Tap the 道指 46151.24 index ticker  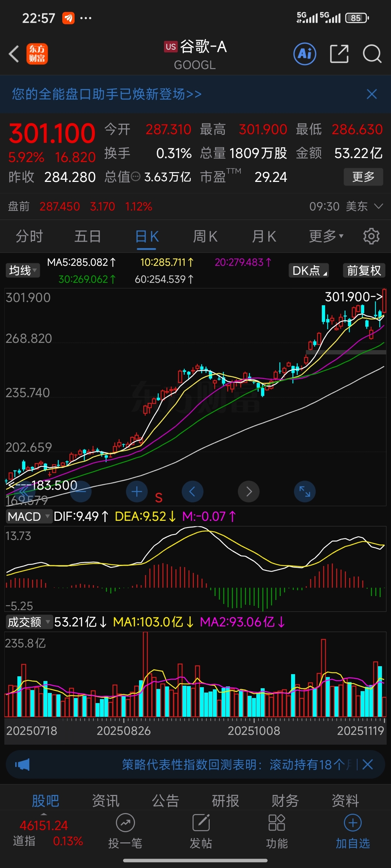point(48,833)
